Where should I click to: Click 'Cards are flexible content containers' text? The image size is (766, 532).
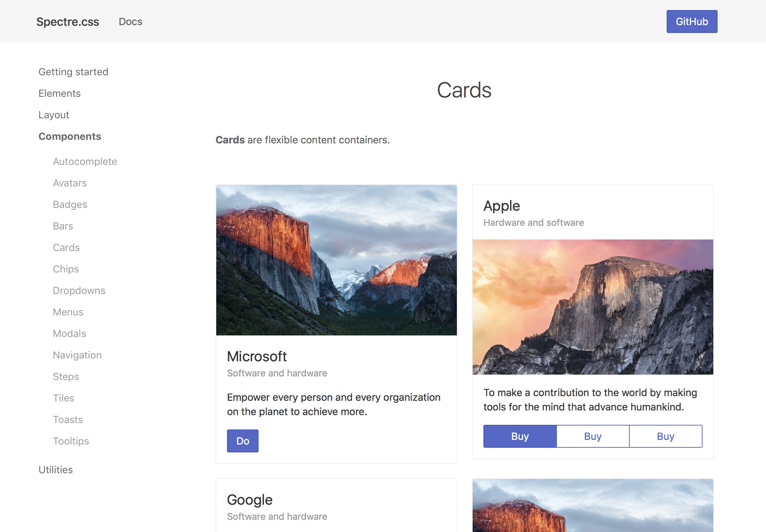[303, 140]
